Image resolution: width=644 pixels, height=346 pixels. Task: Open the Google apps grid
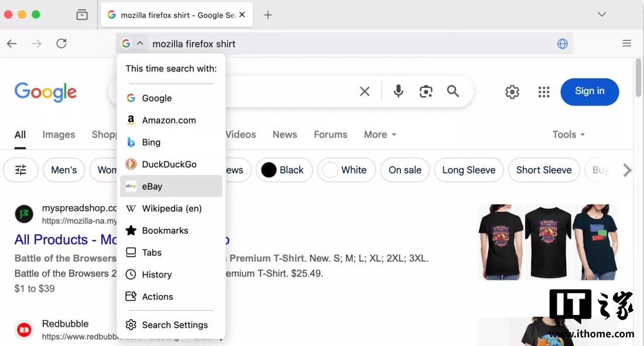544,92
